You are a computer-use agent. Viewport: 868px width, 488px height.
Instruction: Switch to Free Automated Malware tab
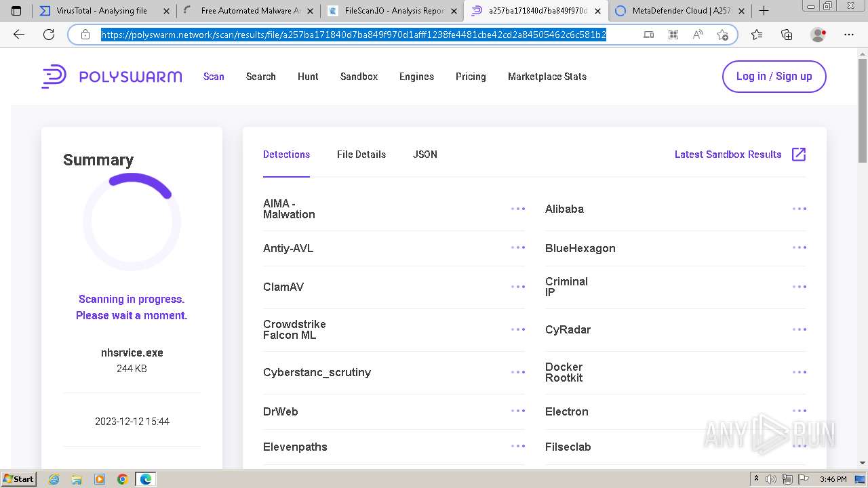click(x=248, y=11)
